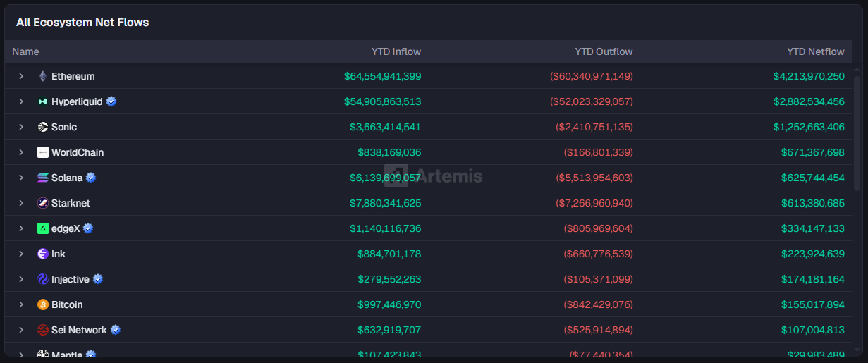Sort by YTD Outflow column header
The height and width of the screenshot is (363, 868).
point(604,51)
